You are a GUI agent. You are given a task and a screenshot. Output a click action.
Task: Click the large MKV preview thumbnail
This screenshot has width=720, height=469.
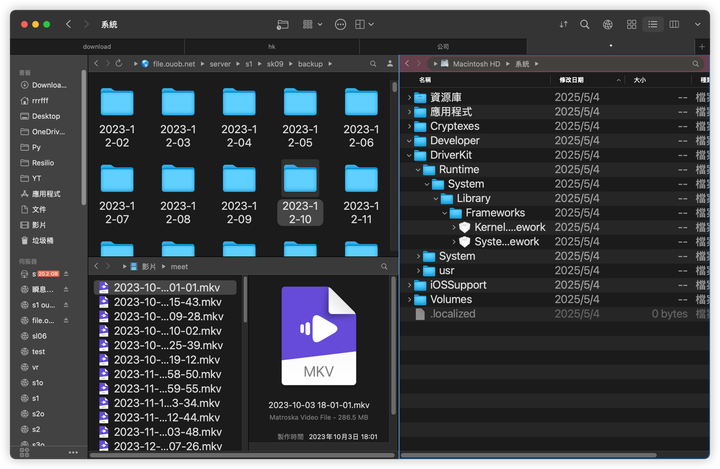pos(319,336)
